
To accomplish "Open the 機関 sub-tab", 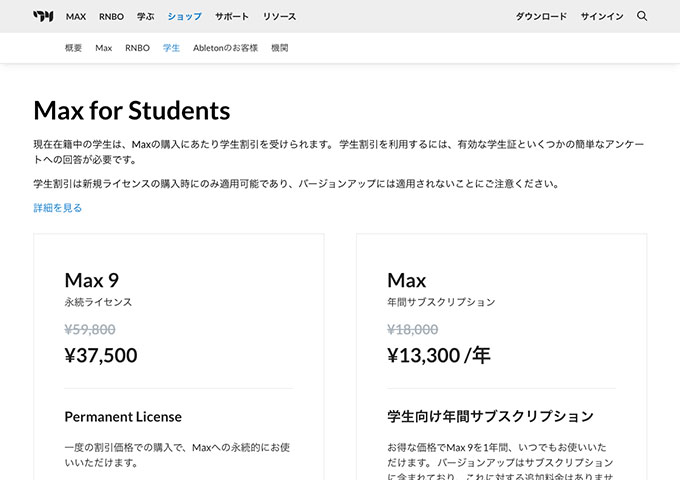I will [280, 48].
